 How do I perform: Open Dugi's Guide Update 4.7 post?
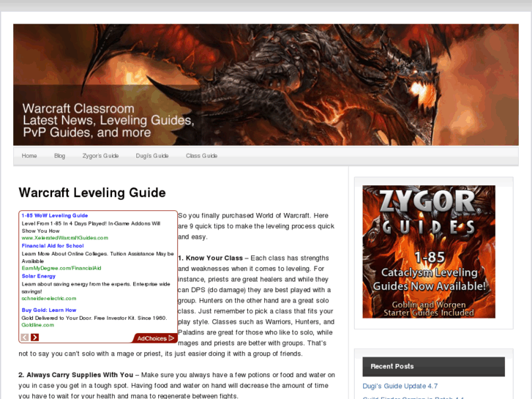pyautogui.click(x=400, y=386)
